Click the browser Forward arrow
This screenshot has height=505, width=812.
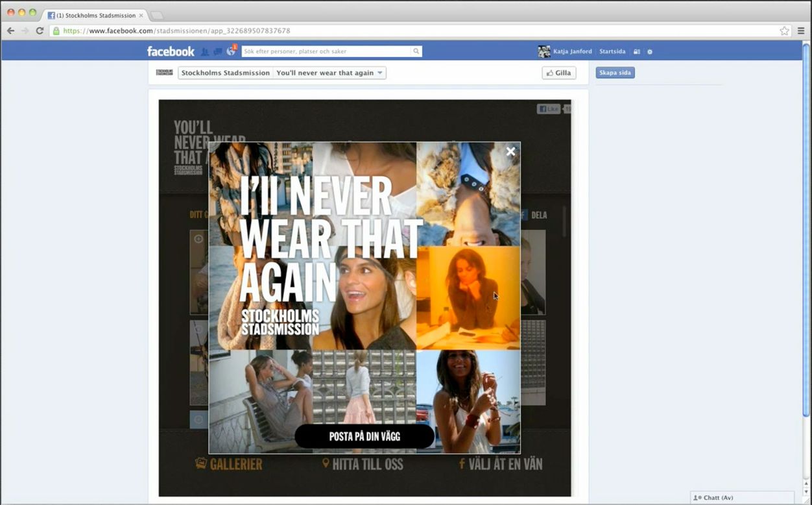pyautogui.click(x=25, y=31)
